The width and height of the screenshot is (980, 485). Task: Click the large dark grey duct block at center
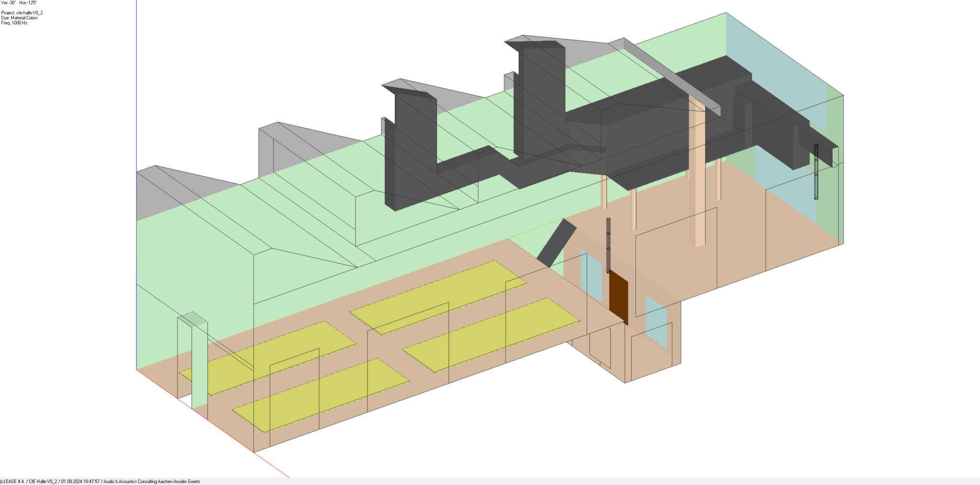[x=646, y=139]
